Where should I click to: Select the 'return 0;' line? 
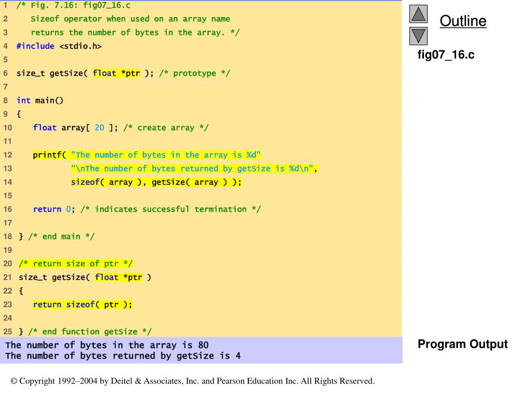(x=147, y=209)
